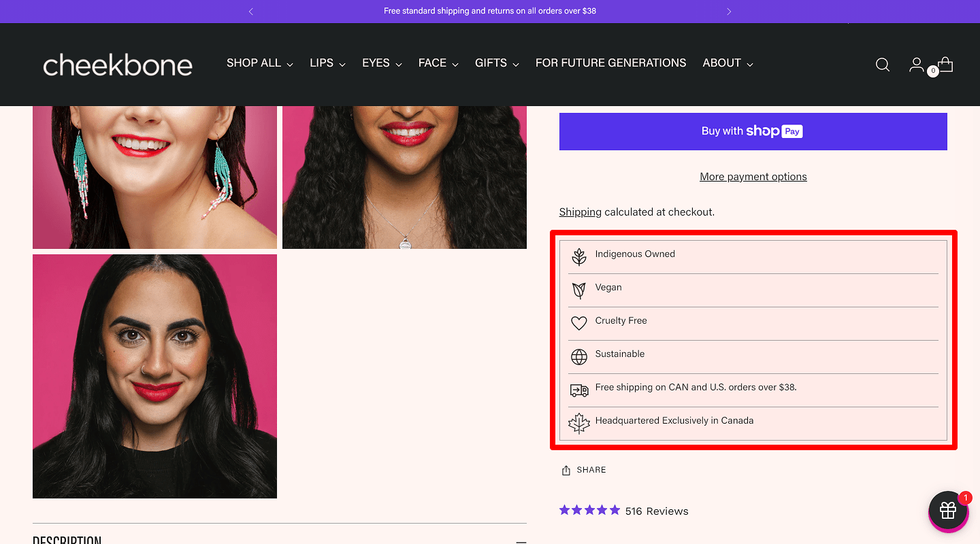Open the shopping cart icon
This screenshot has height=544, width=980.
[x=945, y=63]
